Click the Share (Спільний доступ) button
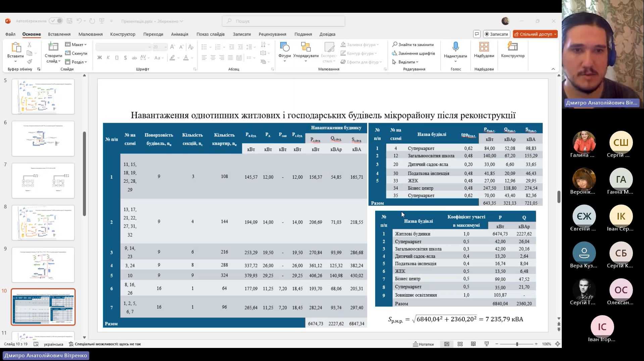The image size is (644, 361). (535, 34)
